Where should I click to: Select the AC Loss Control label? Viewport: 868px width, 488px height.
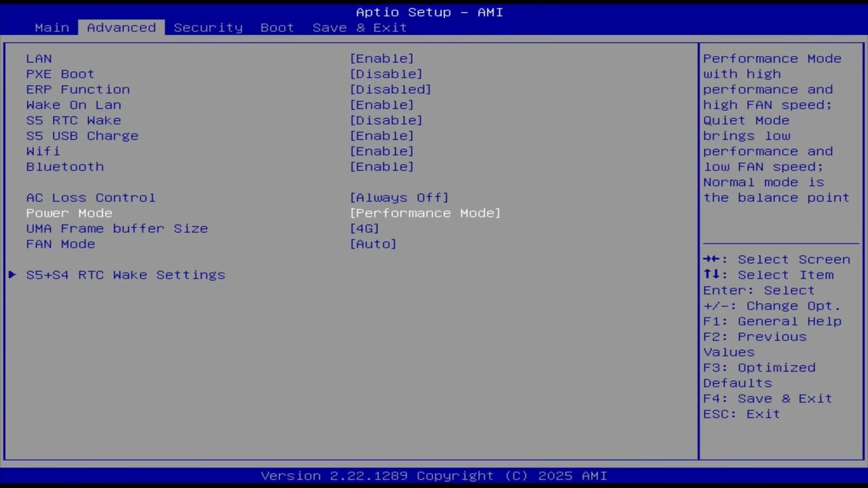tap(91, 197)
